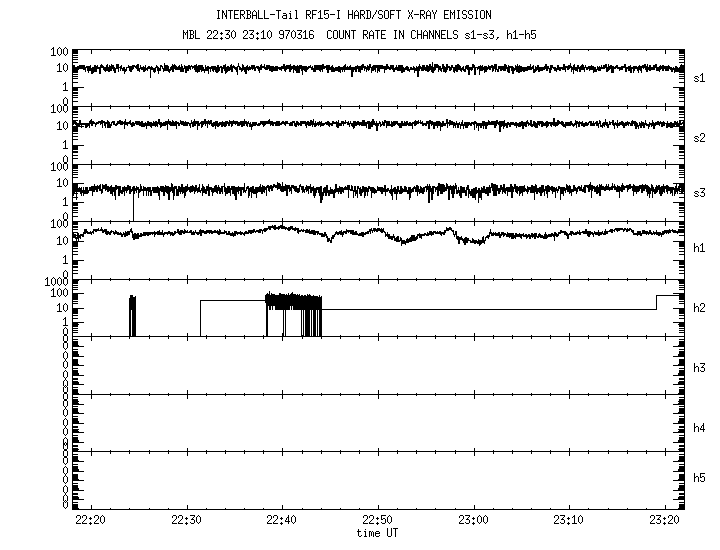Image resolution: width=720 pixels, height=550 pixels.
Task: Click the 23:10 time tick label
Action: [568, 520]
